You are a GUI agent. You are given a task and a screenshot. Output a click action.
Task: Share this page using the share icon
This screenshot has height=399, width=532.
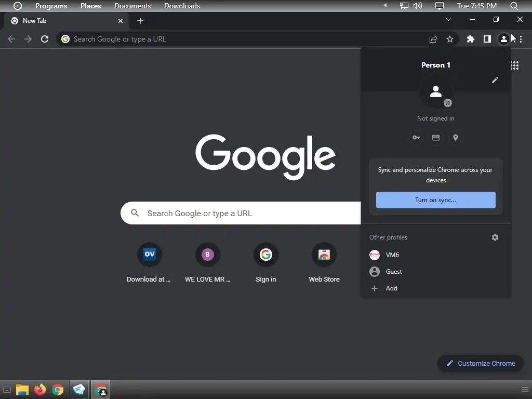tap(433, 39)
